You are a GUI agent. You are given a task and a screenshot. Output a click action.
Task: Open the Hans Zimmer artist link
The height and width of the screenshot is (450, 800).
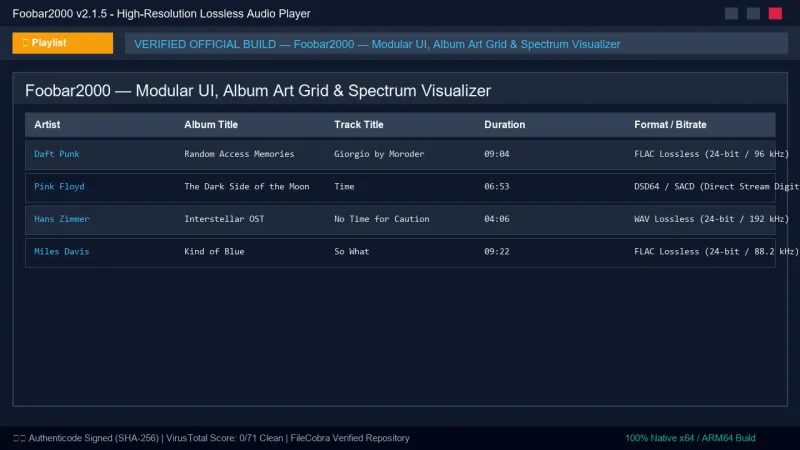tap(61, 219)
